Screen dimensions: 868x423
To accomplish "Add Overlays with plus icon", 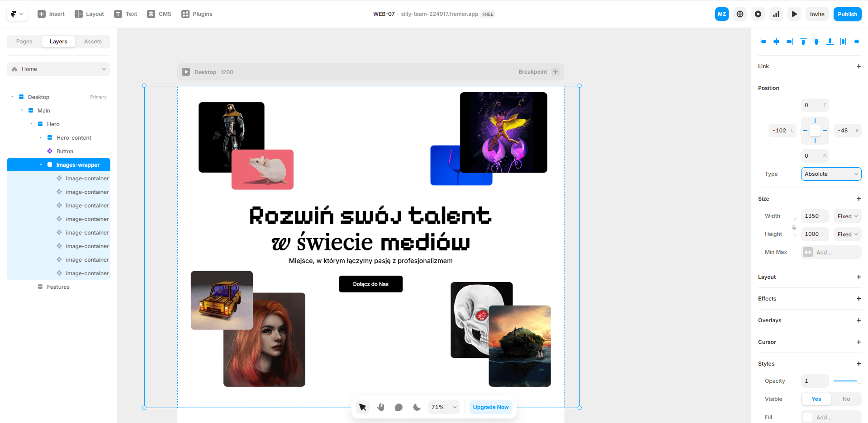I will 859,320.
